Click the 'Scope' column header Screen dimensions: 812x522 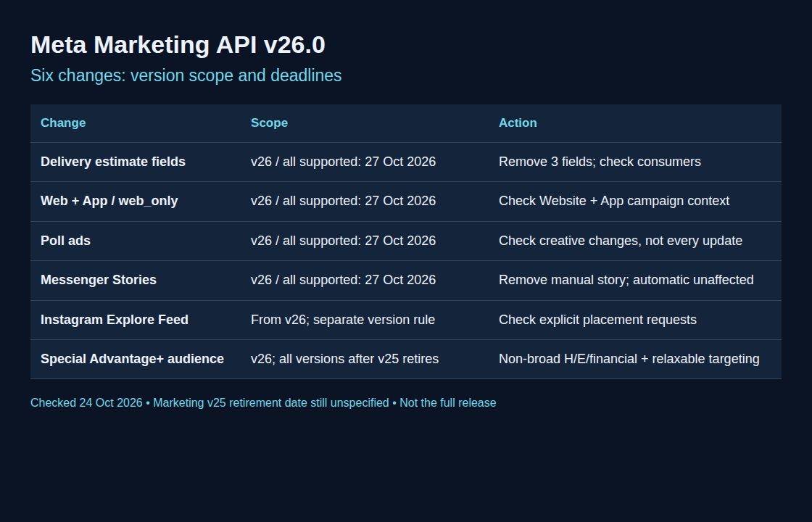coord(269,123)
